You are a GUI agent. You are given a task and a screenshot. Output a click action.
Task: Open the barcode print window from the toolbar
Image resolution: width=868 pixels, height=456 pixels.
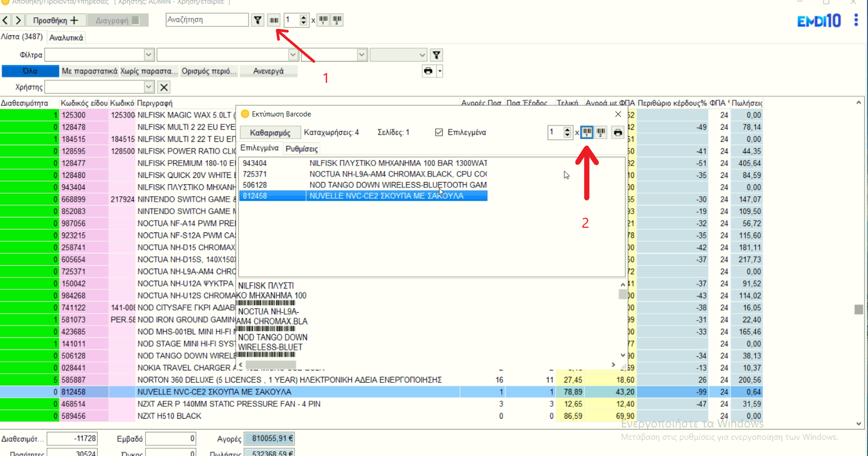[274, 20]
